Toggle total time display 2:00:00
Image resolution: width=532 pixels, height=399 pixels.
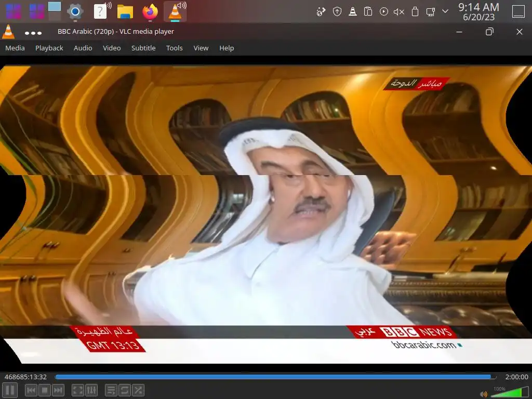point(516,377)
